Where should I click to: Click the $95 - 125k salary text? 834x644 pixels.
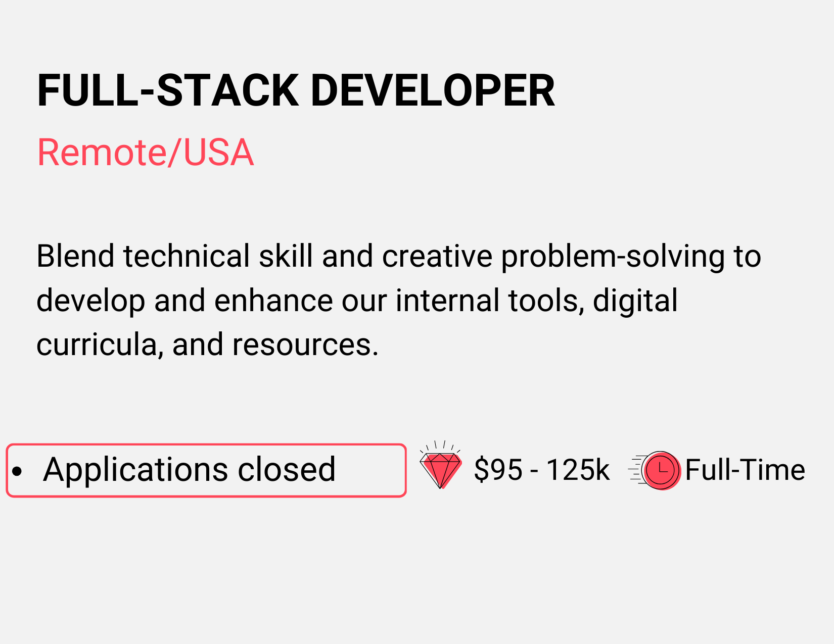pyautogui.click(x=542, y=470)
